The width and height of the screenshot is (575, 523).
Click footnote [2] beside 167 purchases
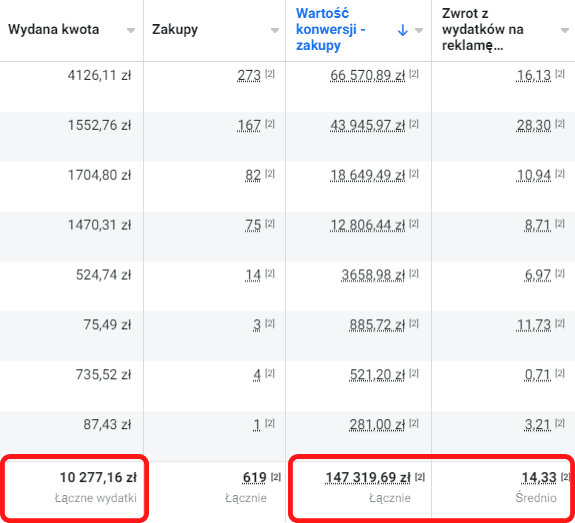pyautogui.click(x=270, y=124)
